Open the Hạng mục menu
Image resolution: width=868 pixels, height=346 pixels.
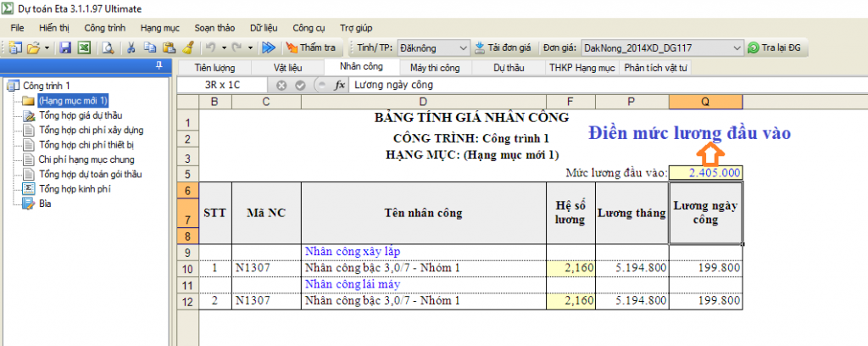[x=160, y=28]
